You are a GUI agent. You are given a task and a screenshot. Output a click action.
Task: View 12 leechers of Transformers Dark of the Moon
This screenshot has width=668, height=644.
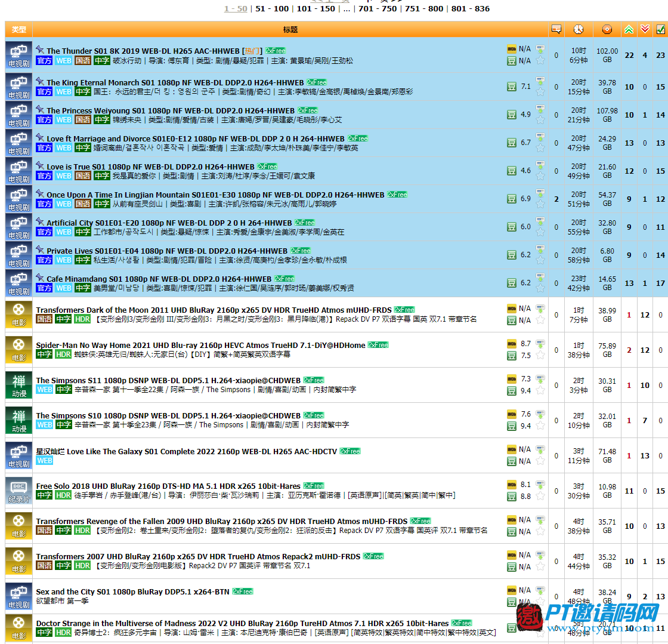(x=645, y=315)
